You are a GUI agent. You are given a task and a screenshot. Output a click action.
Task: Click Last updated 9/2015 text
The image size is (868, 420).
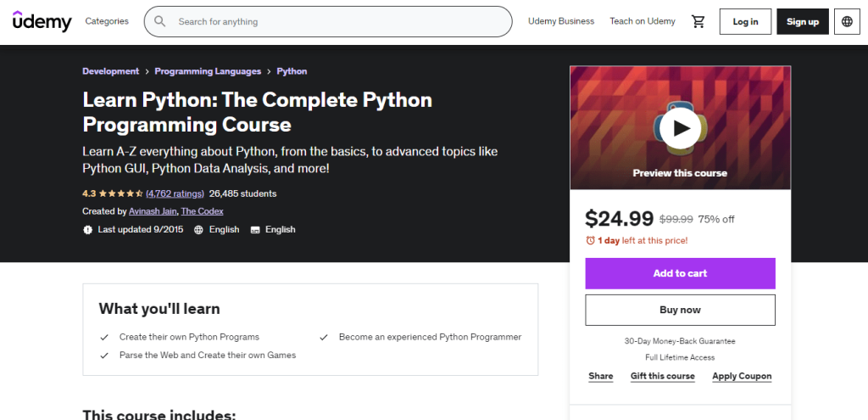(x=141, y=229)
